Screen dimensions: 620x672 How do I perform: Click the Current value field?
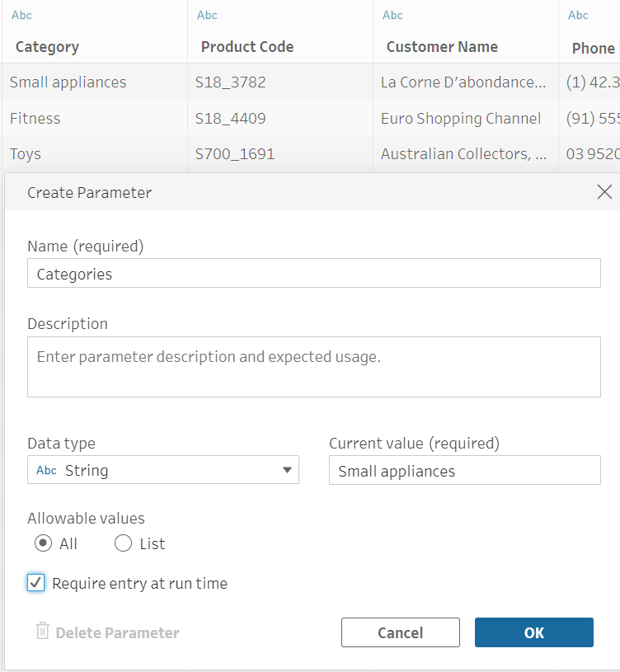464,471
